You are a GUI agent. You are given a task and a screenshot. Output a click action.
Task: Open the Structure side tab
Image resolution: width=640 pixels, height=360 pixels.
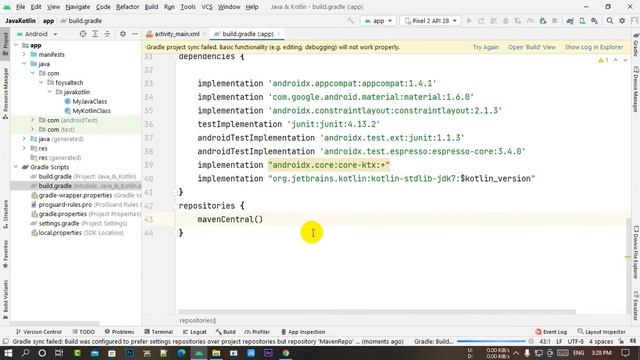click(x=5, y=214)
